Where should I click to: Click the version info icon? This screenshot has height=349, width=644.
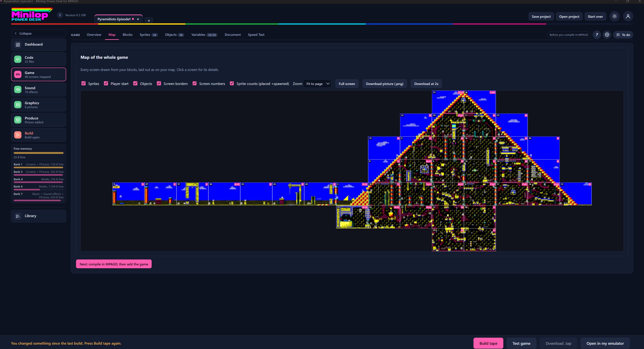(60, 15)
